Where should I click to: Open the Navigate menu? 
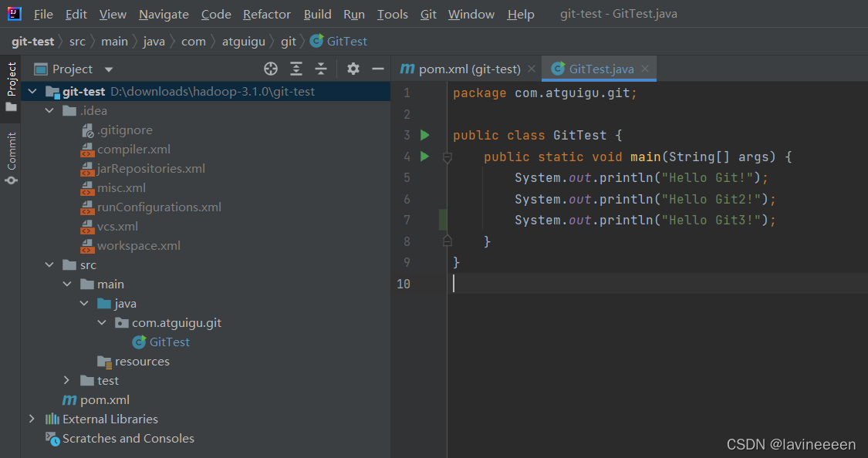click(x=164, y=15)
